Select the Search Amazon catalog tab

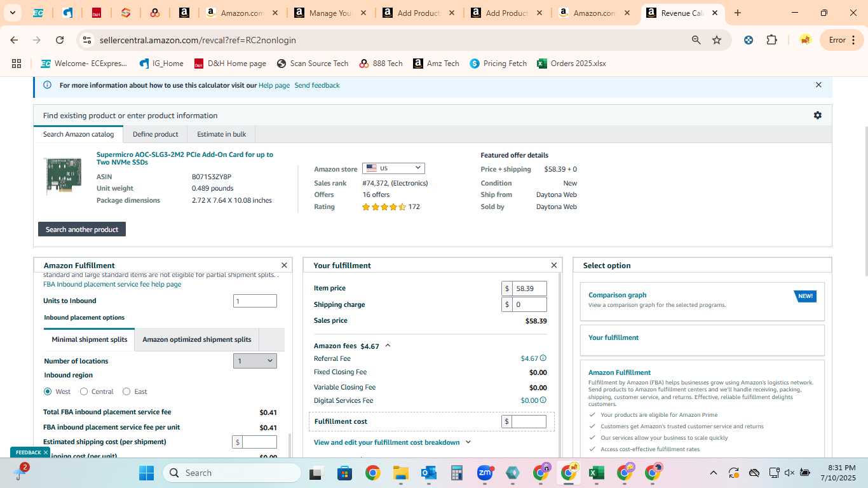[78, 134]
